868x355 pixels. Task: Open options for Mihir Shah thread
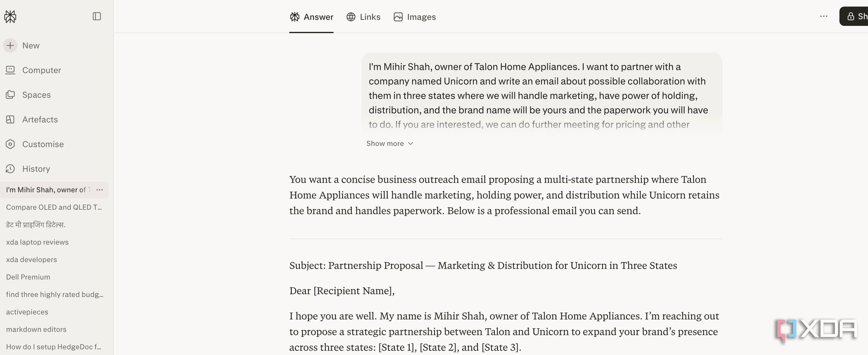pos(99,190)
